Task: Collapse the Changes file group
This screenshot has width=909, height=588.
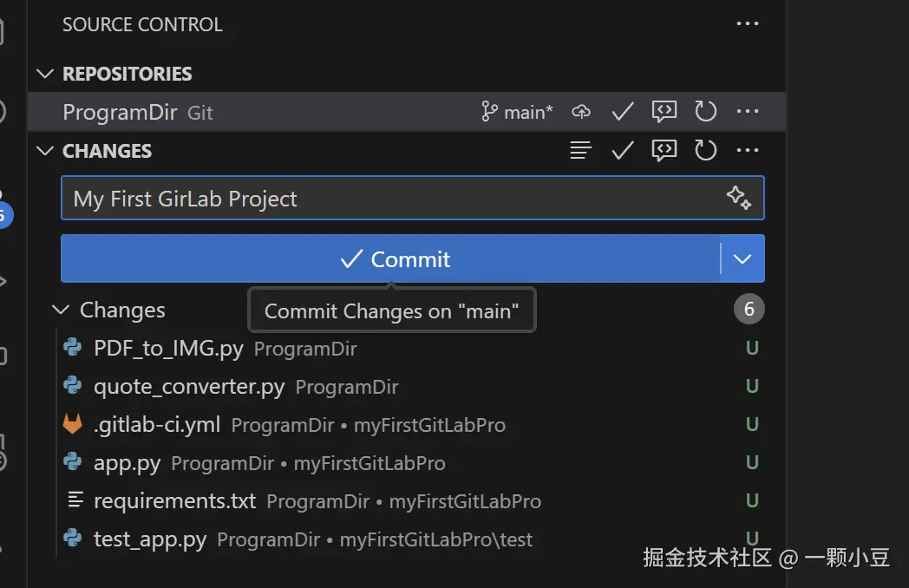Action: pyautogui.click(x=61, y=310)
